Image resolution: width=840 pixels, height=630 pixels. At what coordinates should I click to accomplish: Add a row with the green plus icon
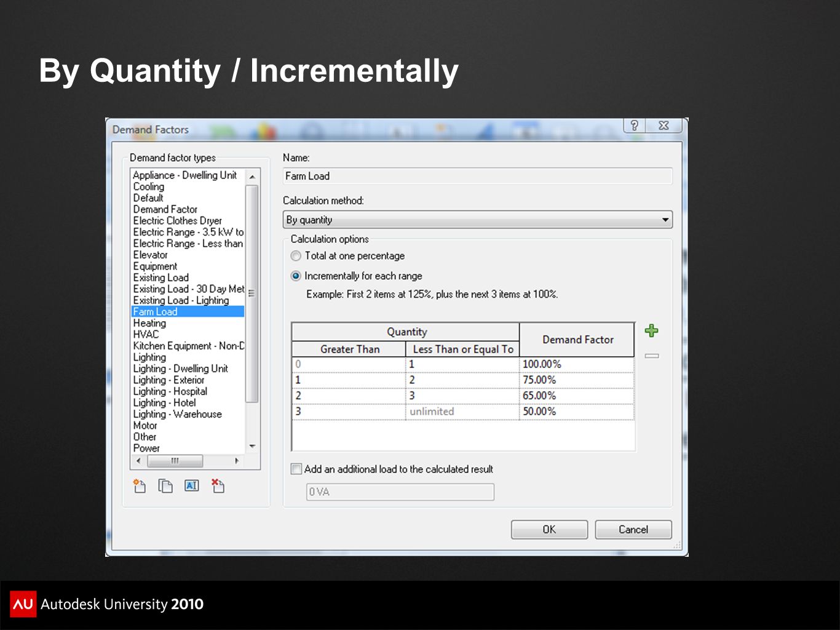pos(651,331)
